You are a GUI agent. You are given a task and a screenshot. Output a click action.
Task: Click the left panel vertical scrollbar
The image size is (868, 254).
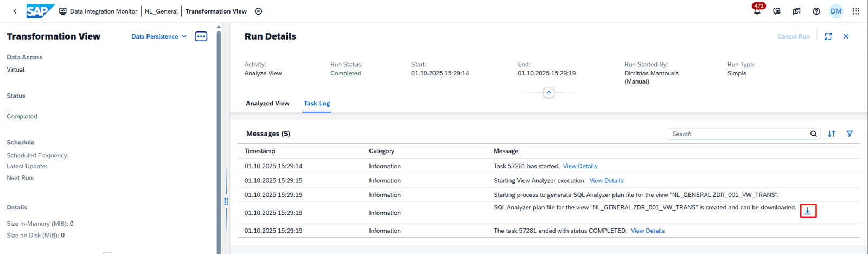pyautogui.click(x=219, y=141)
